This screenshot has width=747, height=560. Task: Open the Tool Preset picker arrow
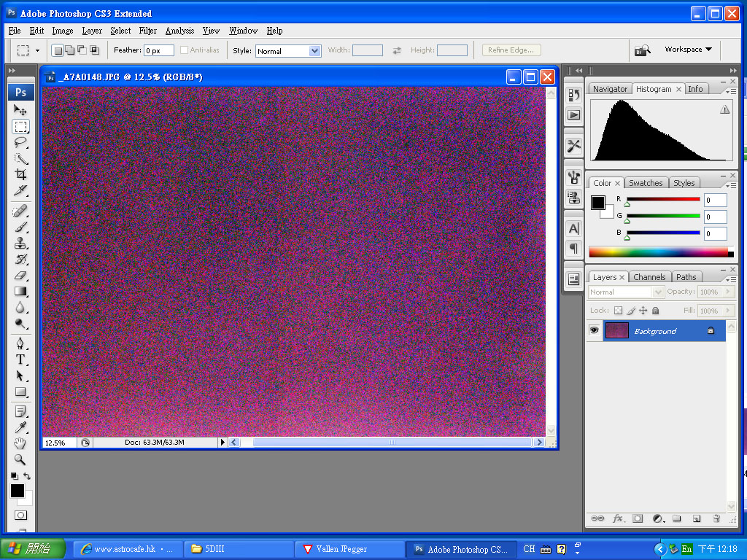click(x=38, y=51)
